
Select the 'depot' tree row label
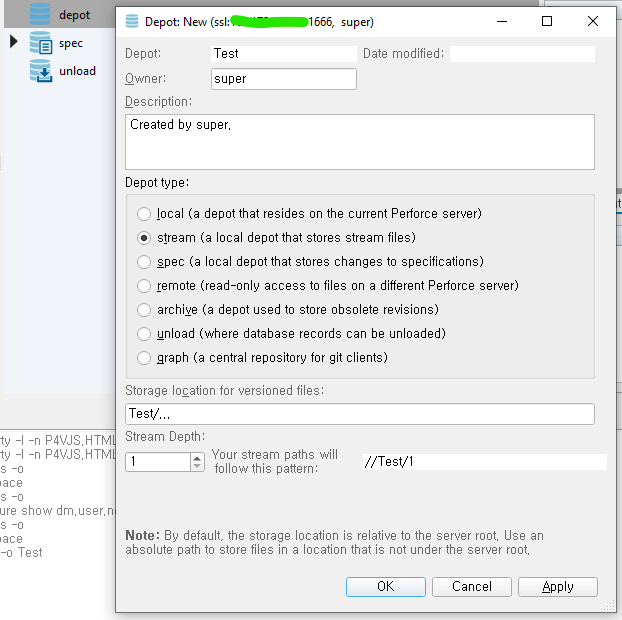coord(75,15)
